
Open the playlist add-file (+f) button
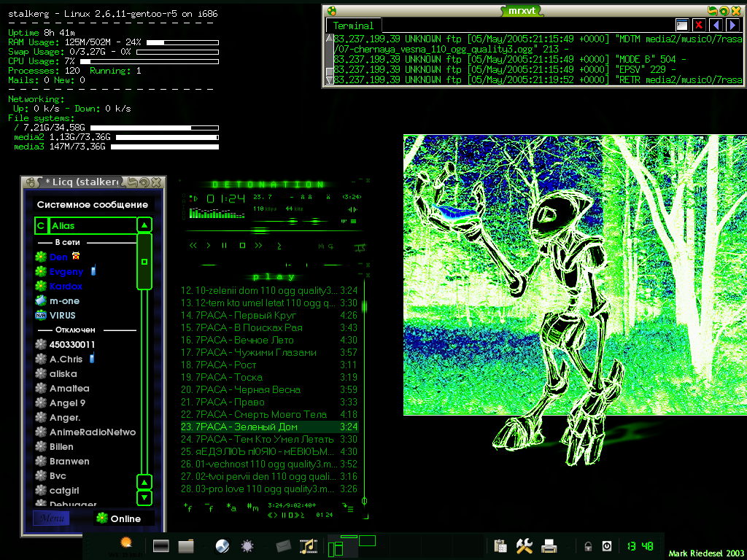coord(187,507)
